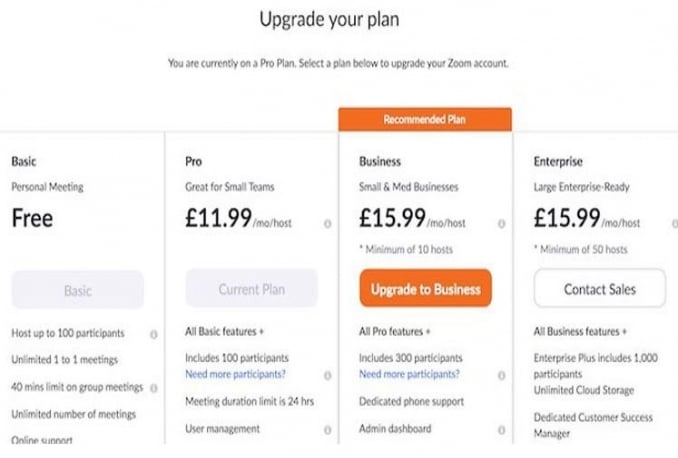This screenshot has height=458, width=678.
Task: Show info for Admin dashboard feature
Action: (501, 429)
